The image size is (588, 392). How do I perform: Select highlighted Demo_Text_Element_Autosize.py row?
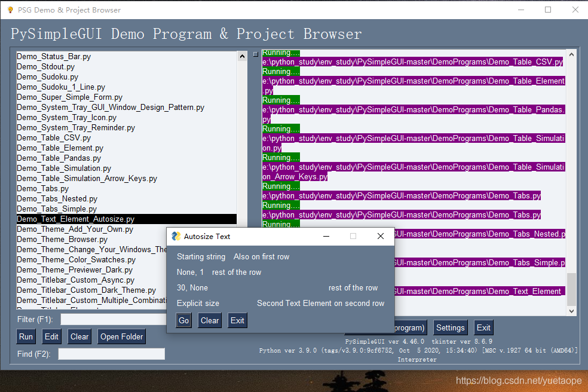point(126,219)
